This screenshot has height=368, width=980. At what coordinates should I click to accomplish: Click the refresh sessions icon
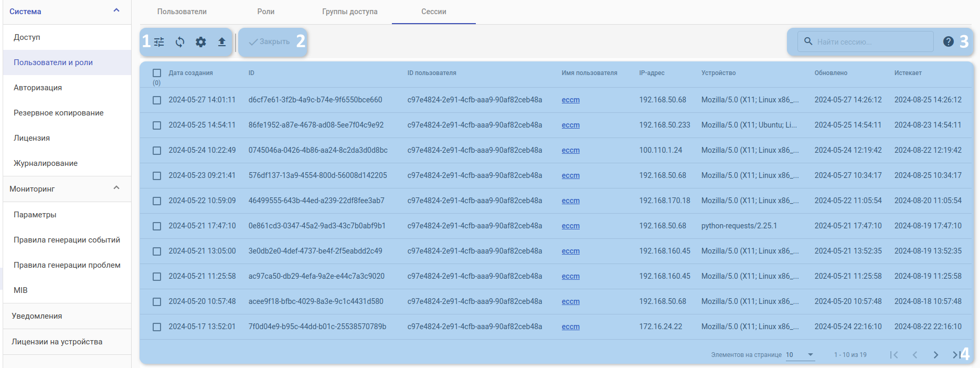pos(180,42)
